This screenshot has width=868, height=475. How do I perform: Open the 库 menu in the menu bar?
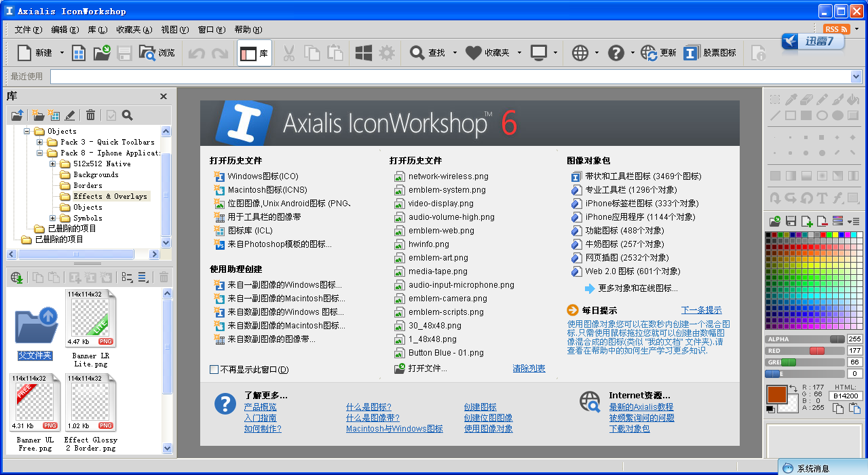(98, 30)
